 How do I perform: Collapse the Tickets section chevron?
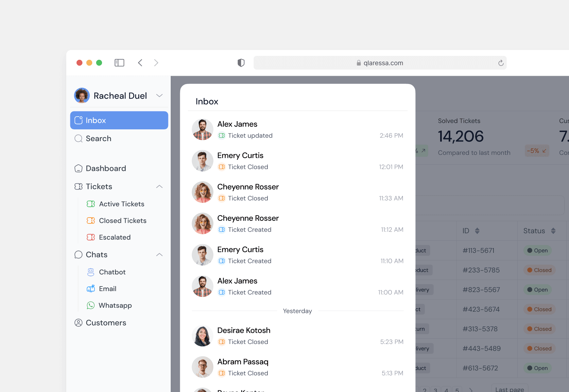click(x=159, y=187)
